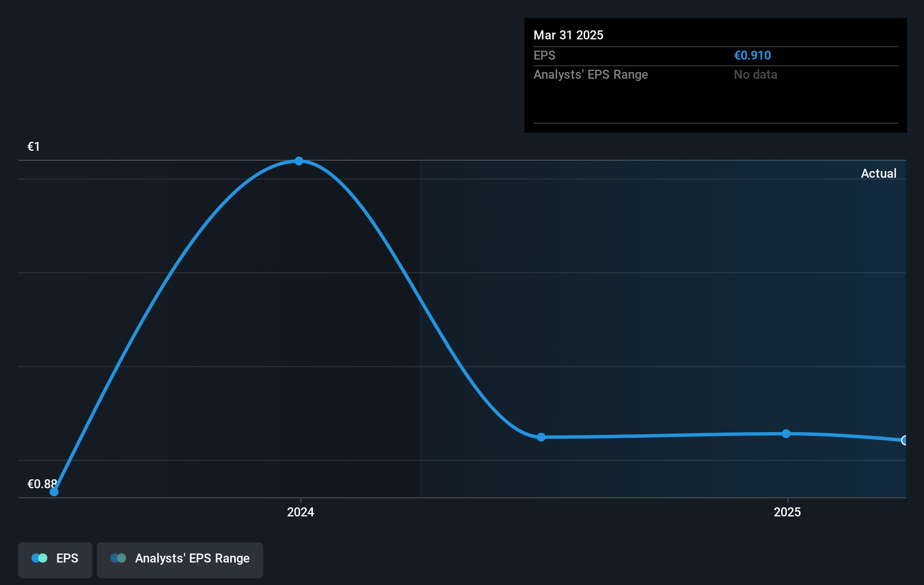Click the 2025 x-axis label
The width and height of the screenshot is (924, 585).
787,512
